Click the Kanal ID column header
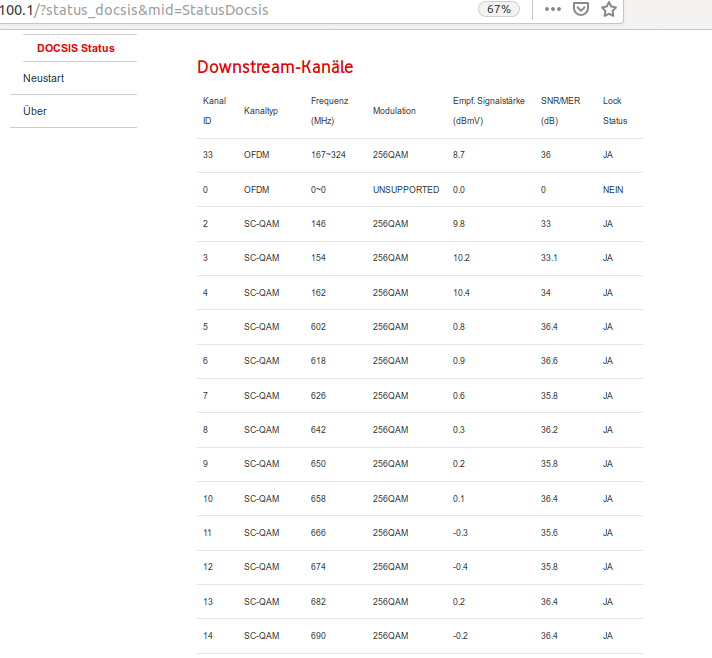Viewport: 712px width, 658px height. [214, 110]
